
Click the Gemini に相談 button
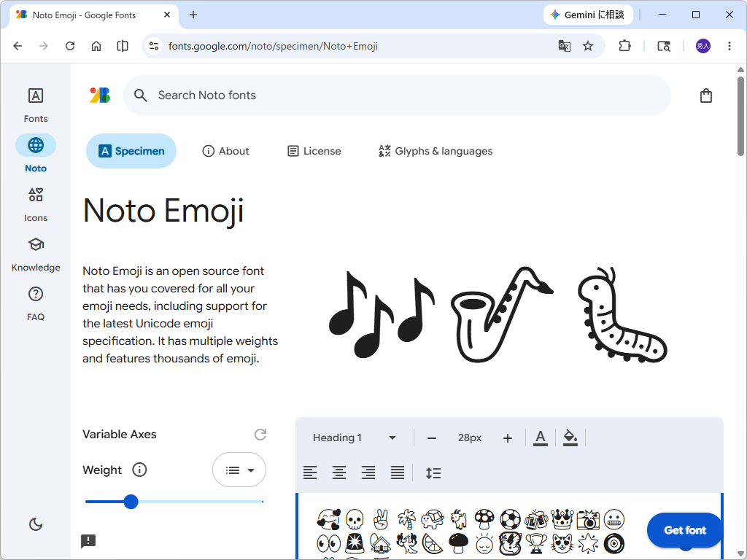tap(588, 15)
